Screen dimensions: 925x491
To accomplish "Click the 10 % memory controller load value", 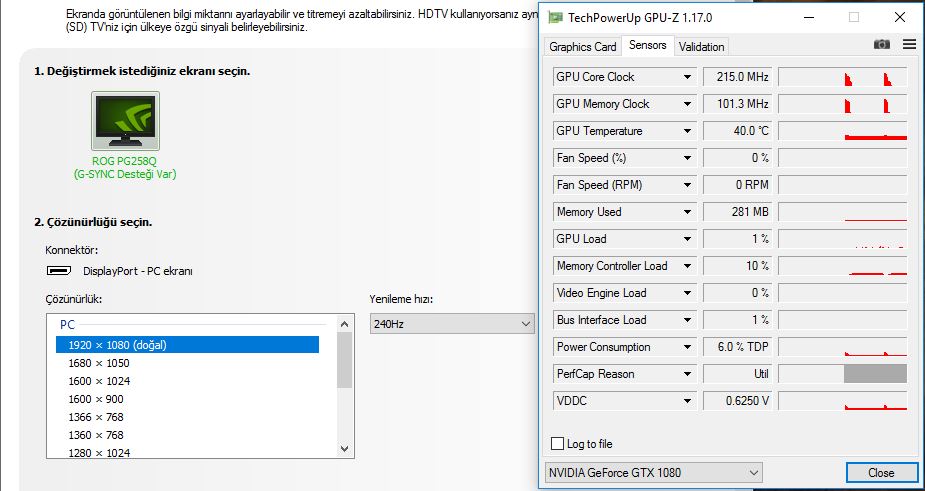I will point(737,266).
